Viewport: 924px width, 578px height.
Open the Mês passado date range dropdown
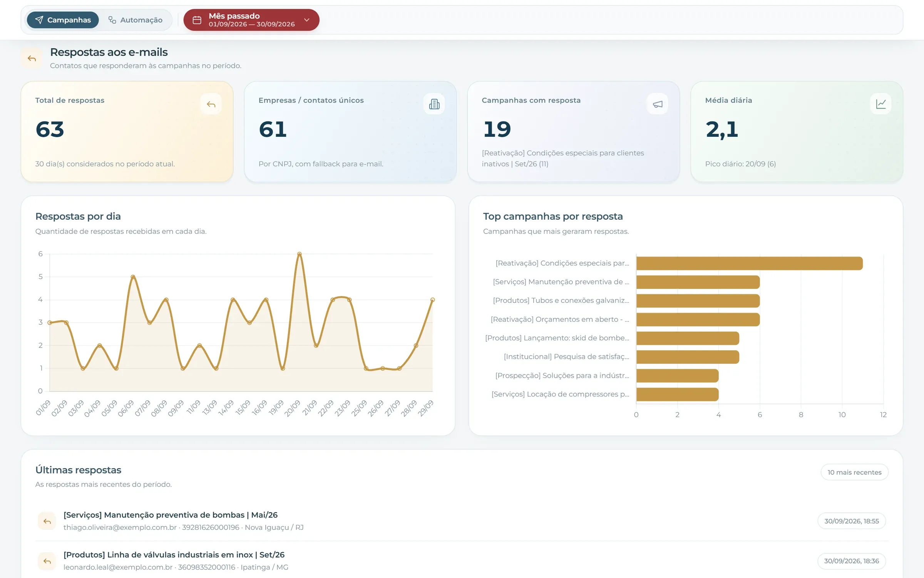pyautogui.click(x=251, y=20)
